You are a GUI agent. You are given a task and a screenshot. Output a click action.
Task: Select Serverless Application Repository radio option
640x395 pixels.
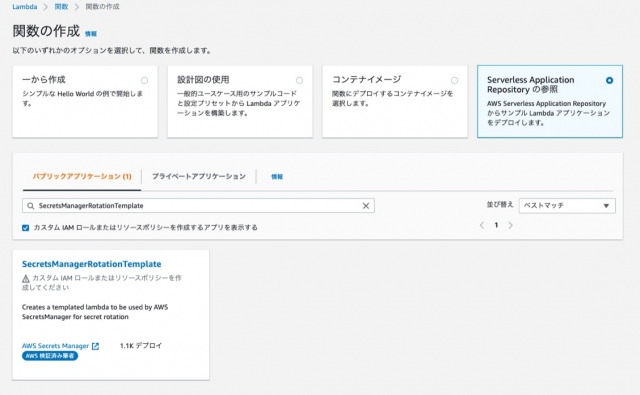609,80
